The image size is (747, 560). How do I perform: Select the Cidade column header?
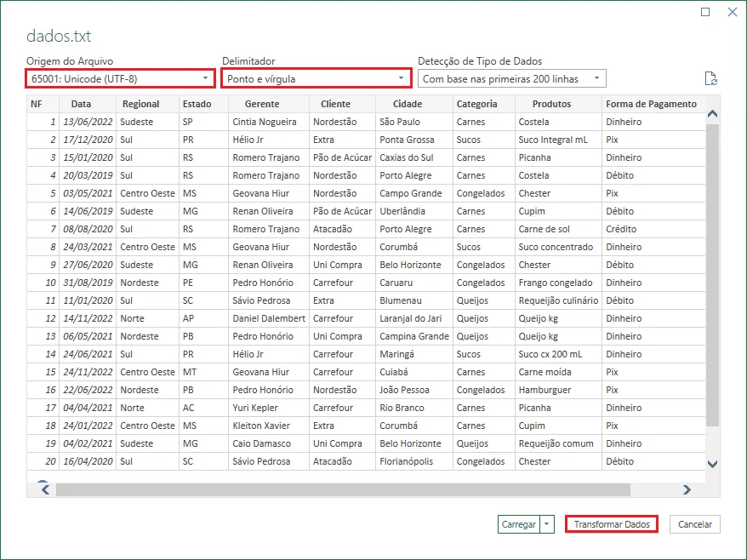point(414,104)
